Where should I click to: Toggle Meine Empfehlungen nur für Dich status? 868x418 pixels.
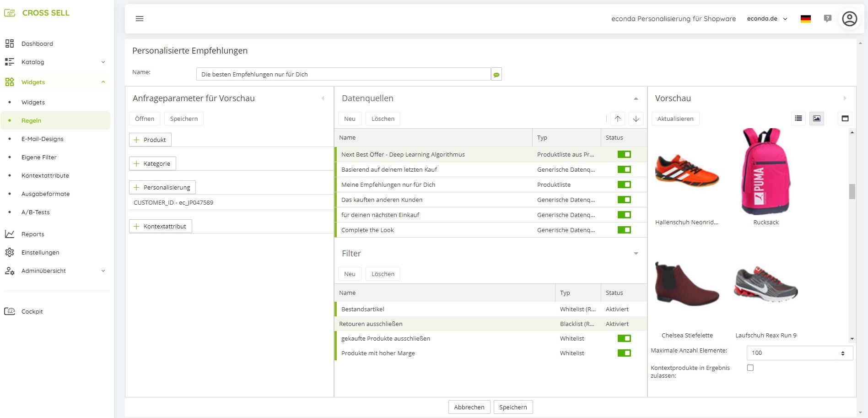tap(624, 185)
